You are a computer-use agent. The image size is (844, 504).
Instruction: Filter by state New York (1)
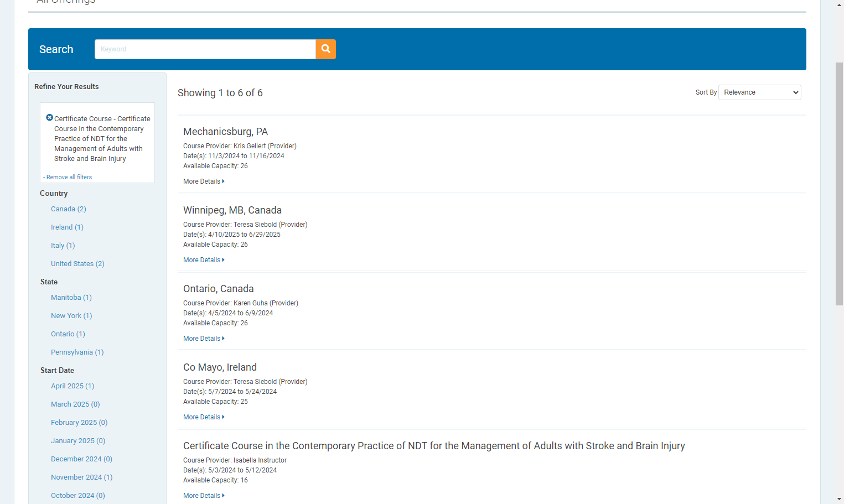point(71,316)
